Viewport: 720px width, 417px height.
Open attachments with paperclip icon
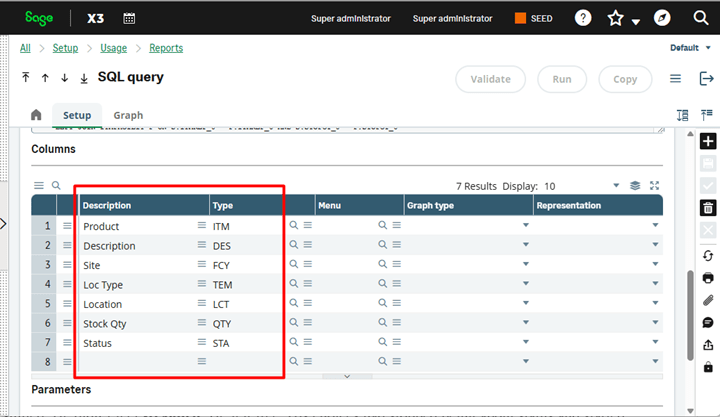coord(708,300)
